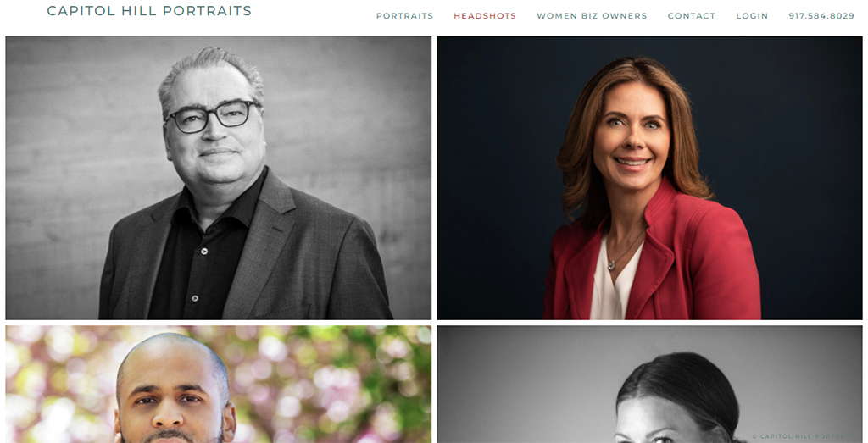
Task: Open the Portraits menu item
Action: (x=404, y=16)
